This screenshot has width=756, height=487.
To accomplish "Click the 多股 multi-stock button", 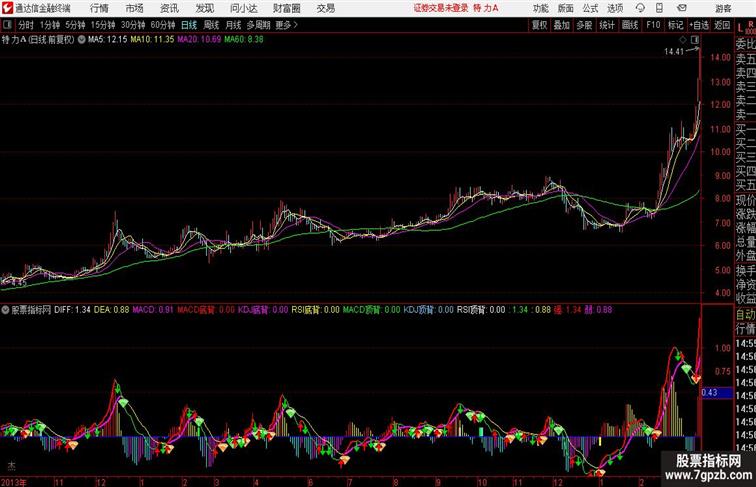I will pyautogui.click(x=584, y=25).
